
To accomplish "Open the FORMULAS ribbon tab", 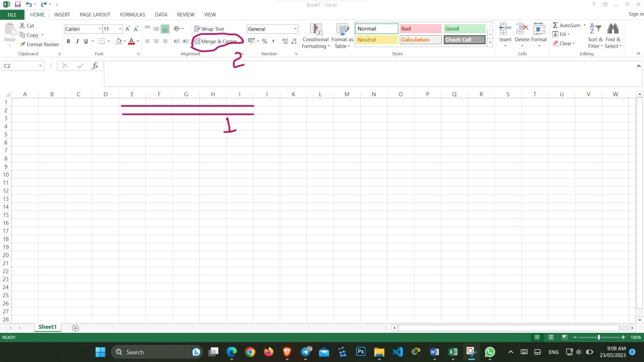I will 132,15.
